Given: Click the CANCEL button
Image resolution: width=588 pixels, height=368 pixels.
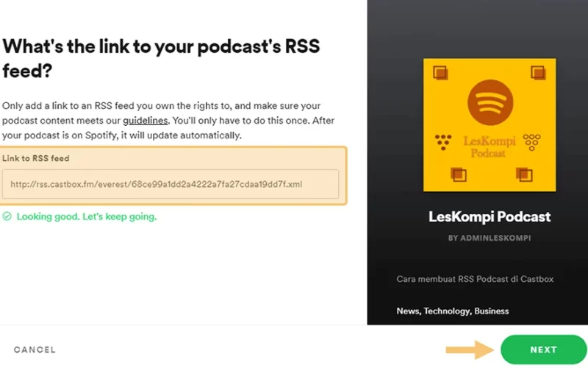Looking at the screenshot, I should tap(35, 350).
